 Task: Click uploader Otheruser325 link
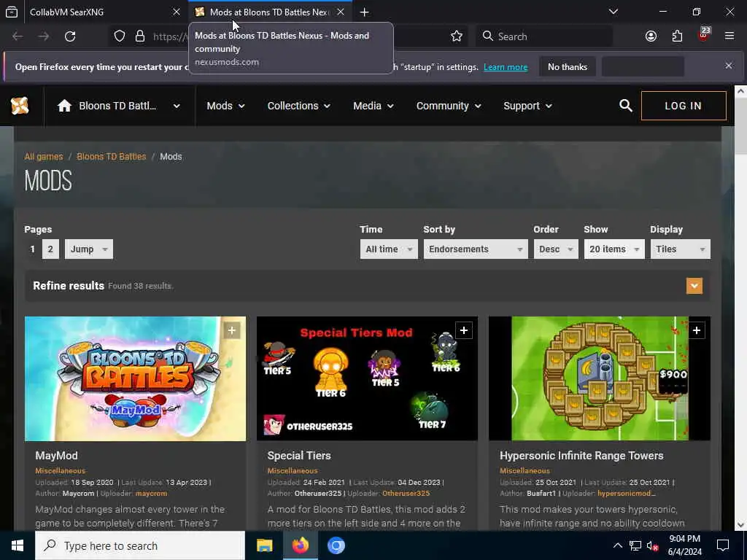pyautogui.click(x=406, y=494)
